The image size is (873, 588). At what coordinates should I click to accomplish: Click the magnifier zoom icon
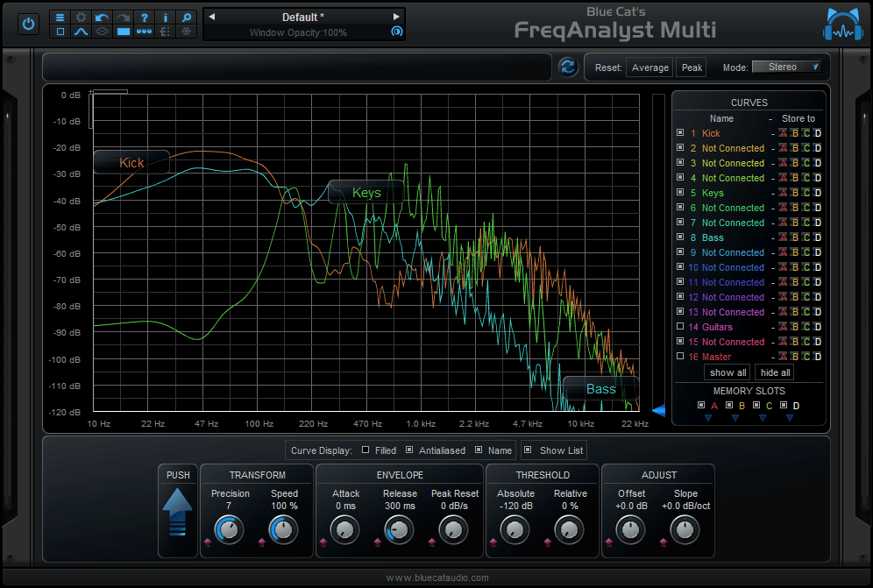point(187,18)
